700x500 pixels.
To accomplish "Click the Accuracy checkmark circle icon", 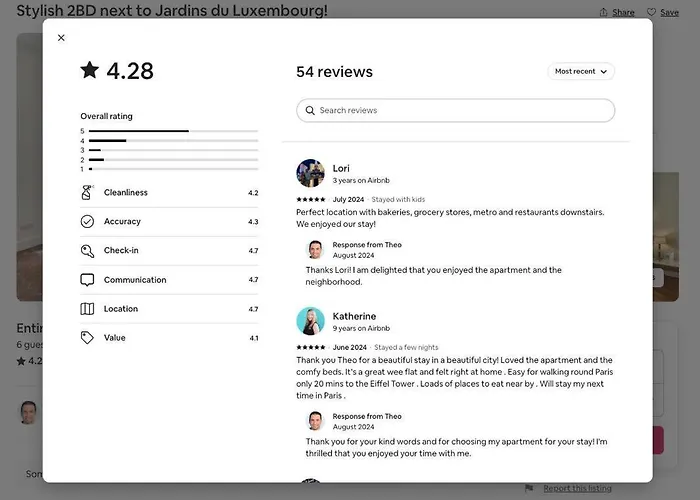I will [x=87, y=221].
